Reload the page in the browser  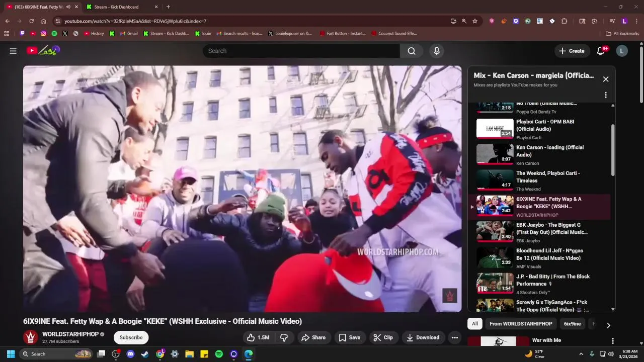point(31,21)
